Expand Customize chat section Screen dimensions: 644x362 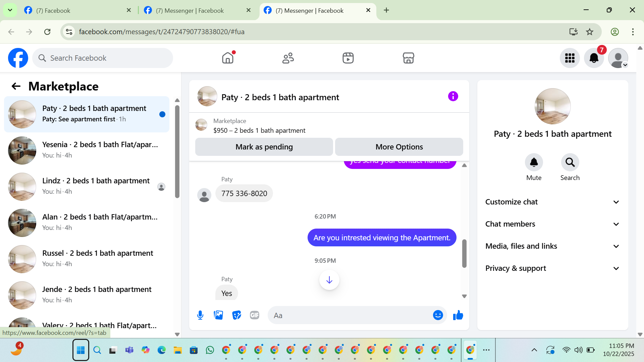point(552,202)
